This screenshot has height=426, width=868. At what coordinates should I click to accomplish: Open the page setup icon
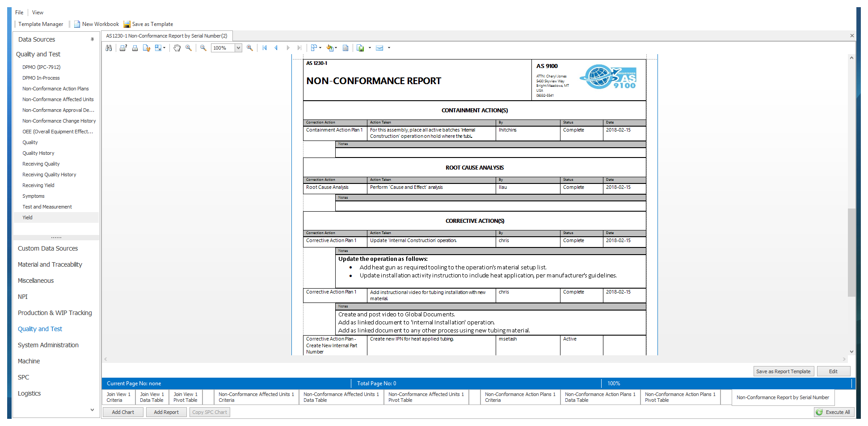coord(146,48)
